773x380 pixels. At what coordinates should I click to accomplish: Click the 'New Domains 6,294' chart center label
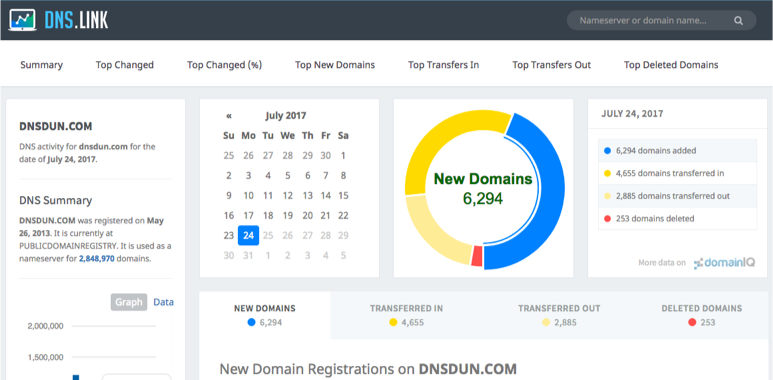483,189
